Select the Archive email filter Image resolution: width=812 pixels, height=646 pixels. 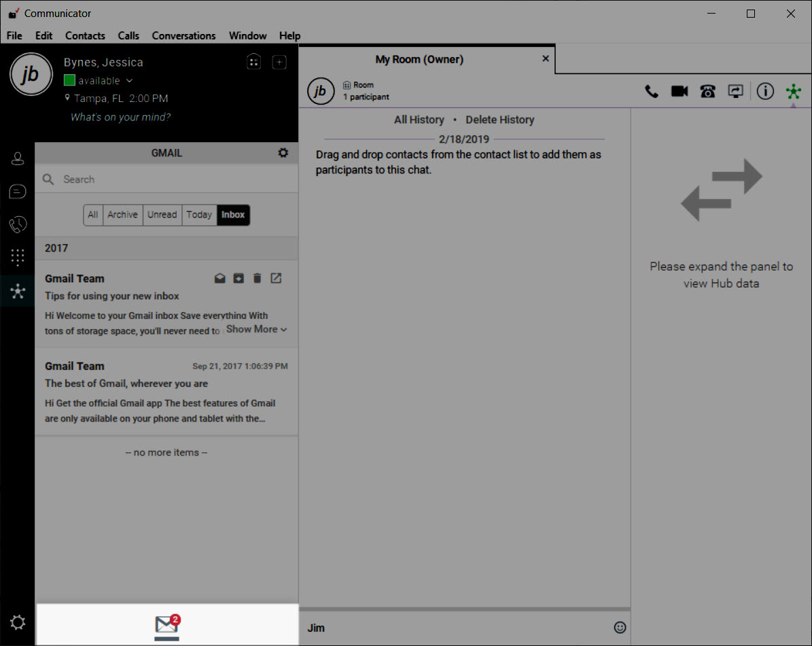pos(123,214)
